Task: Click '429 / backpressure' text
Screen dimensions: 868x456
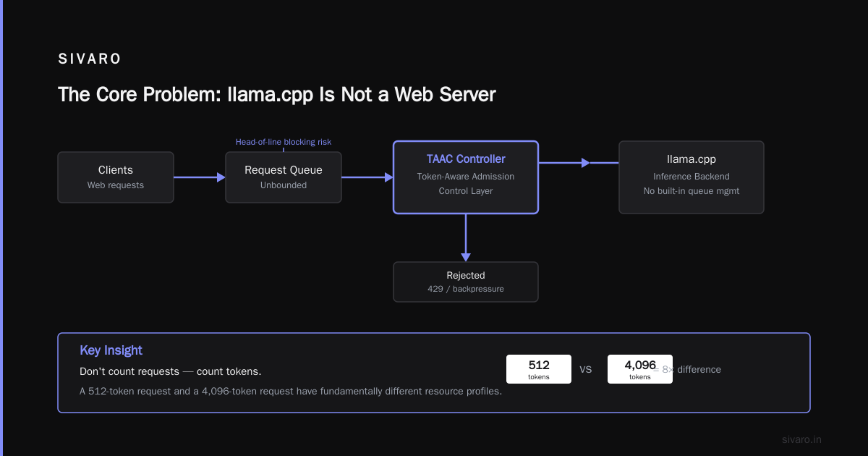Action: click(466, 289)
